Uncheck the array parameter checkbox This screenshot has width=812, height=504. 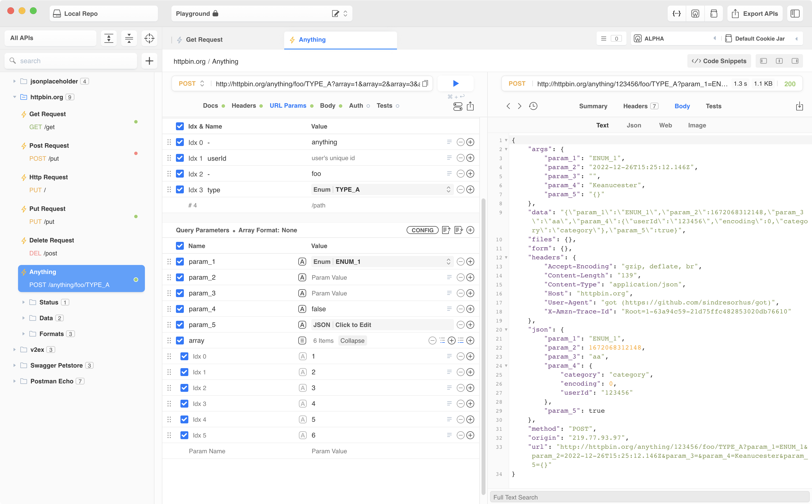point(180,341)
